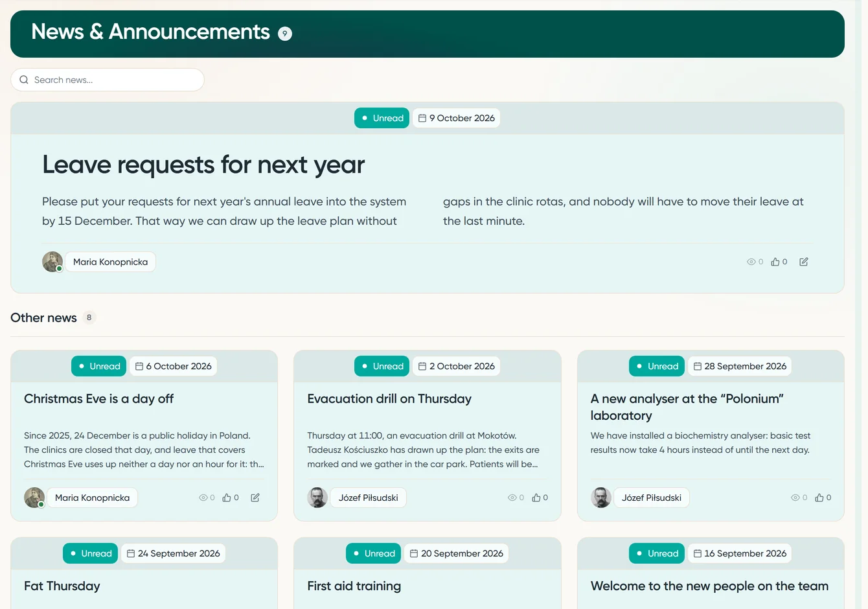
Task: Open the First aid training article
Action: click(354, 586)
